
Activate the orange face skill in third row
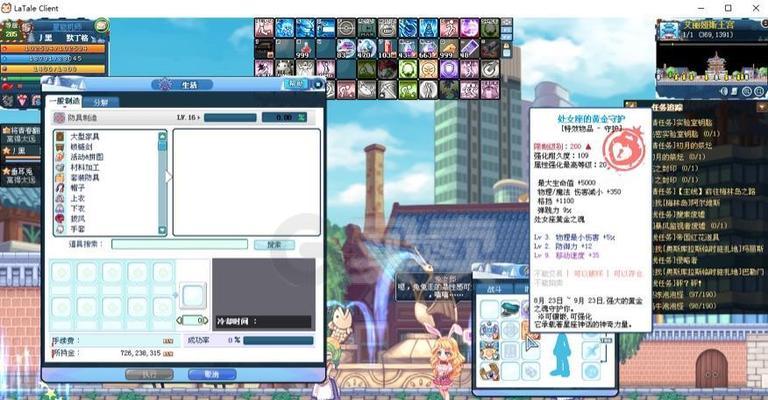(x=428, y=70)
